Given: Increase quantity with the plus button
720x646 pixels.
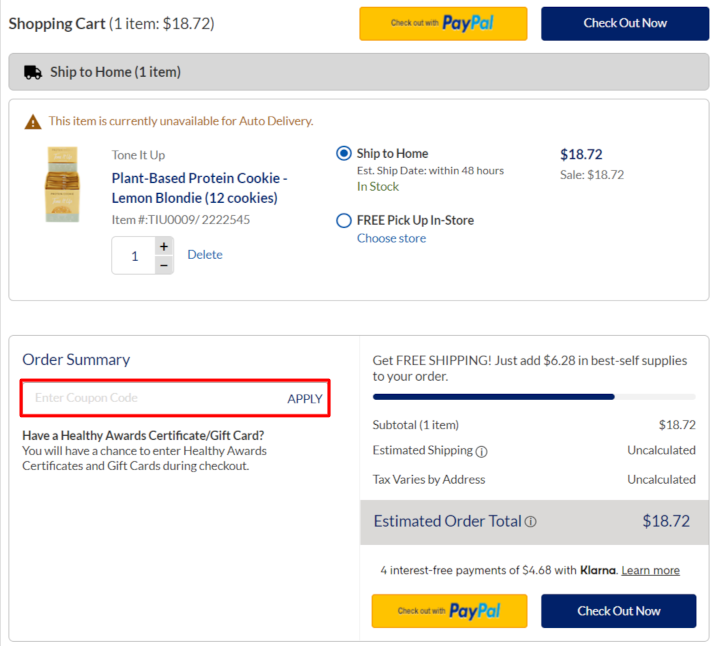Looking at the screenshot, I should (x=164, y=246).
